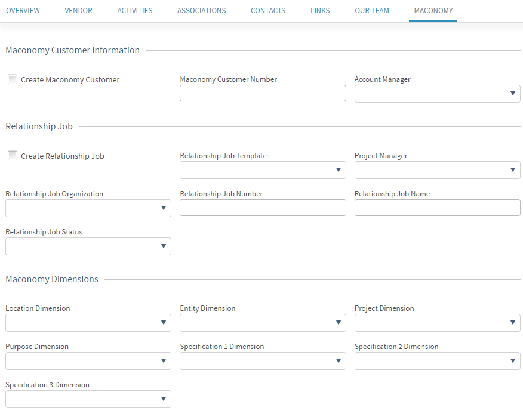The height and width of the screenshot is (420, 523).
Task: Go to the Vendor tab
Action: [x=78, y=11]
